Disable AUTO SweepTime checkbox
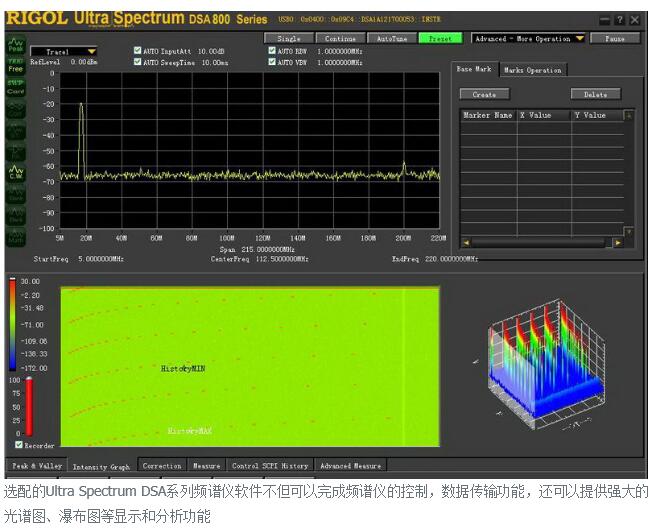652x531 pixels. point(138,62)
